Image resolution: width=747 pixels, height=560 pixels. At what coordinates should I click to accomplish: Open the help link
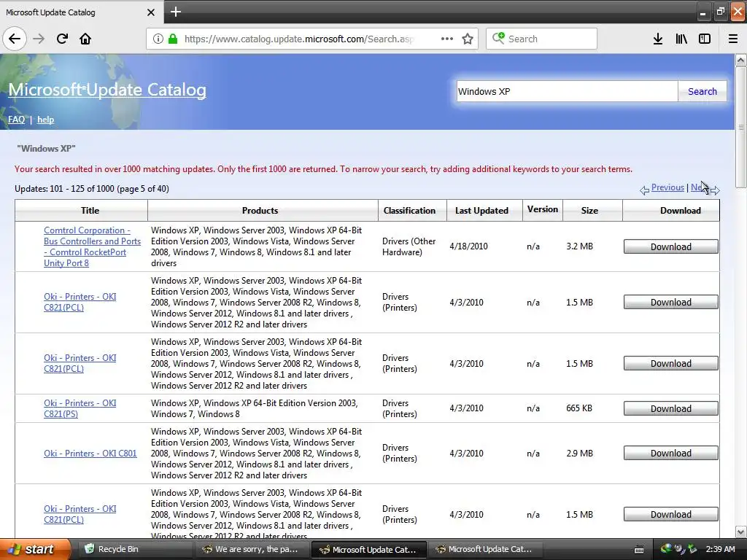pos(46,120)
